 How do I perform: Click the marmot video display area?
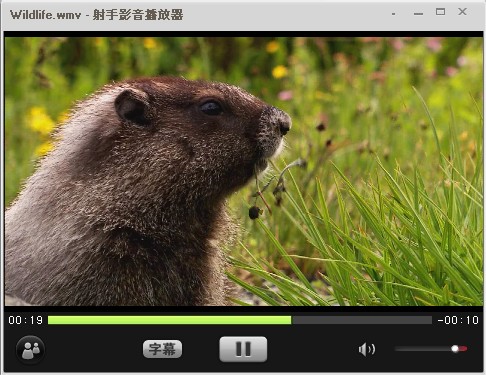coord(244,171)
